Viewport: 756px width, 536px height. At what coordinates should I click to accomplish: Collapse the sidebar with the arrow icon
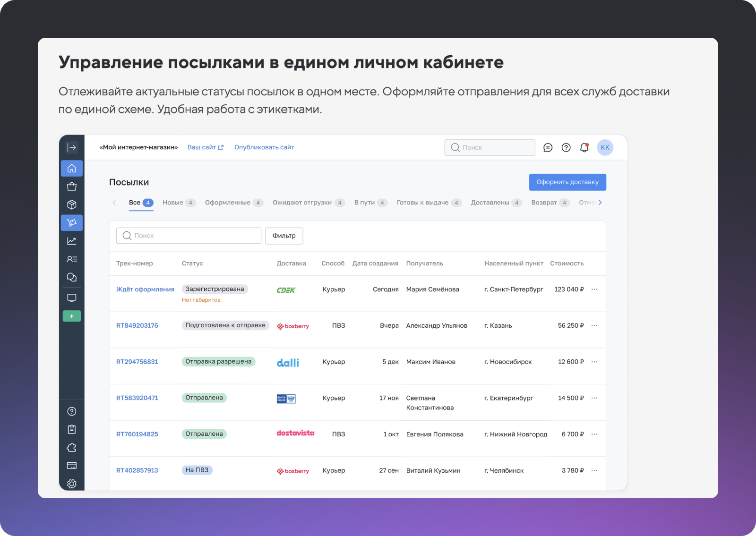pos(72,147)
